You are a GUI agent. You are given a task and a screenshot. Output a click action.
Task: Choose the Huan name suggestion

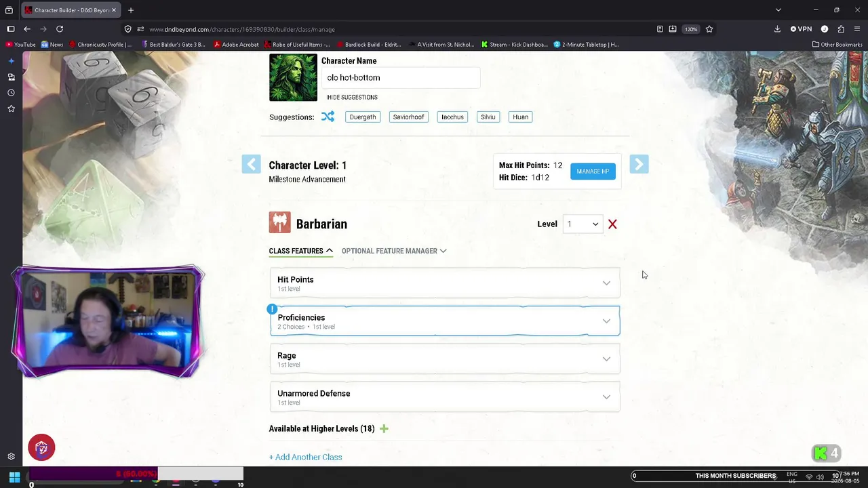tap(520, 117)
